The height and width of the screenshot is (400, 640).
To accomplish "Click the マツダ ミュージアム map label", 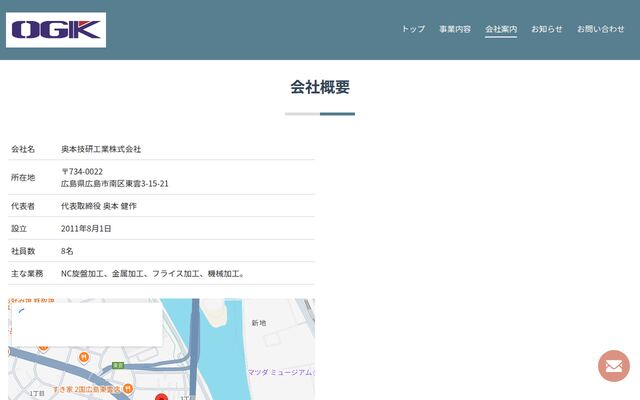I will coord(280,372).
